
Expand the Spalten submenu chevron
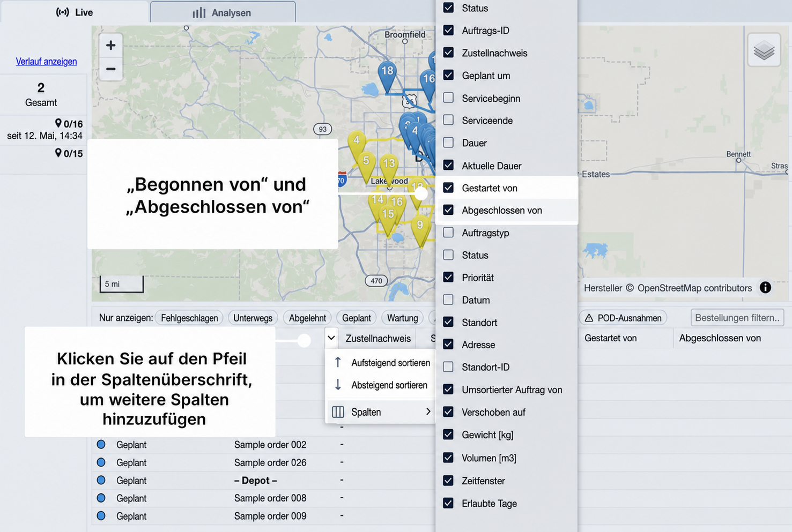[428, 411]
